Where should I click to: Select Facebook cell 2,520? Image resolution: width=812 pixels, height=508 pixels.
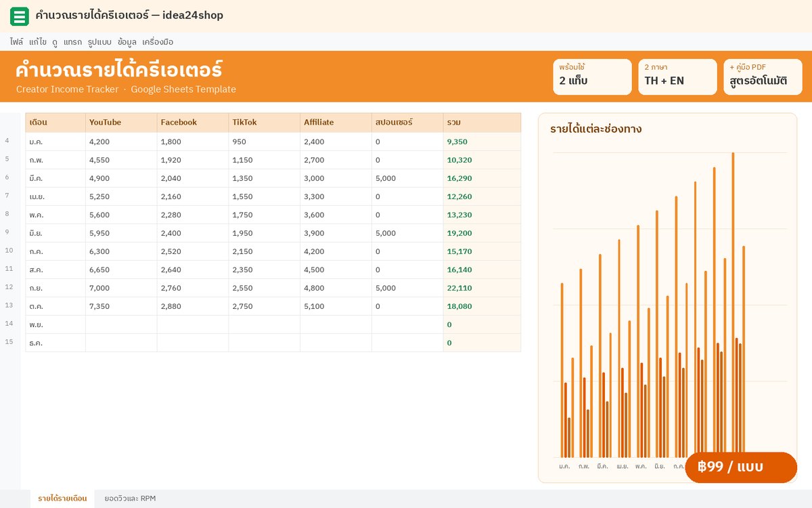click(193, 251)
